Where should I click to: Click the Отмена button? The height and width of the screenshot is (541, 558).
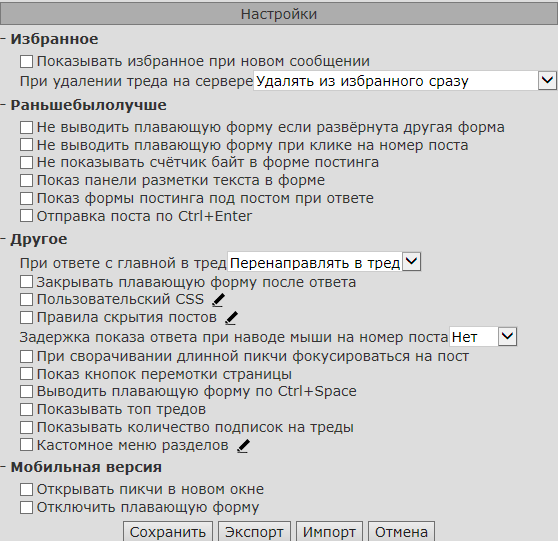pos(401,532)
